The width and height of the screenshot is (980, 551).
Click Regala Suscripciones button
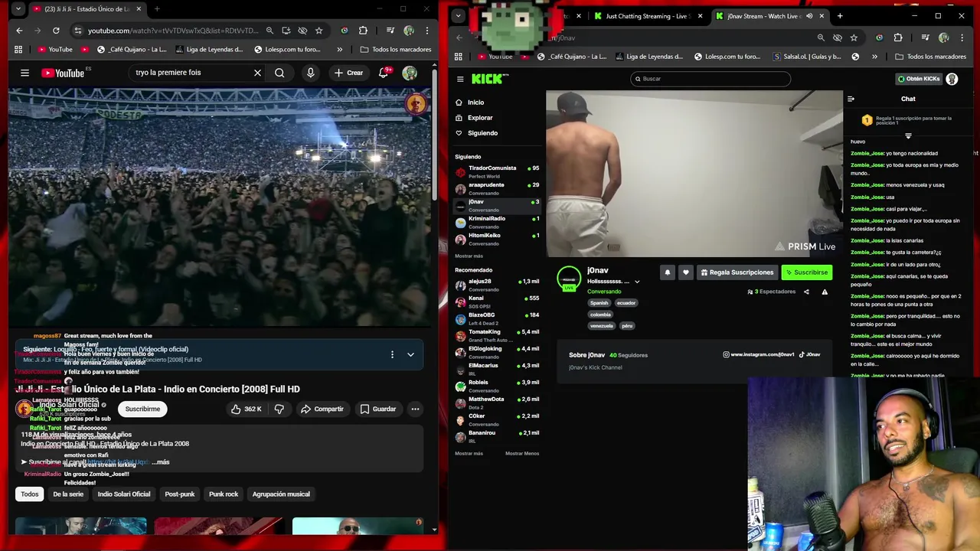[x=737, y=272]
